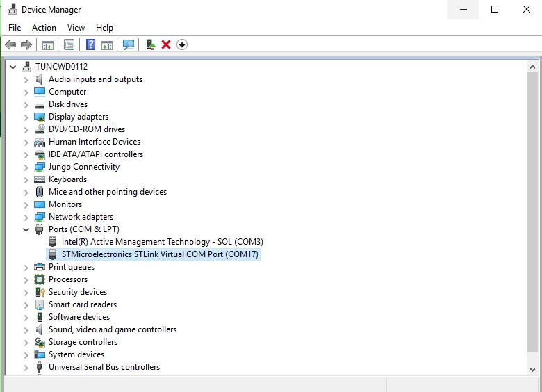Viewport: 542px width, 392px height.
Task: Click the Audio inputs and outputs speaker icon
Action: click(40, 79)
